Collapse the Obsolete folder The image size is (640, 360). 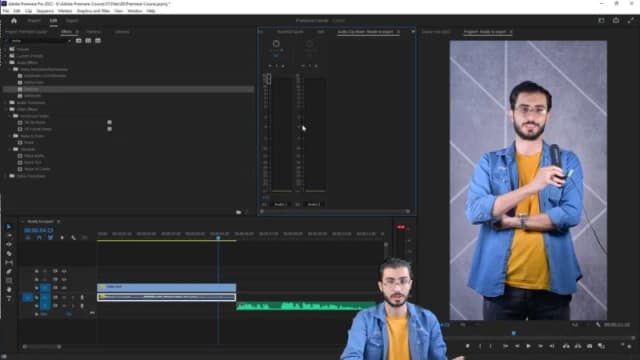pyautogui.click(x=10, y=149)
